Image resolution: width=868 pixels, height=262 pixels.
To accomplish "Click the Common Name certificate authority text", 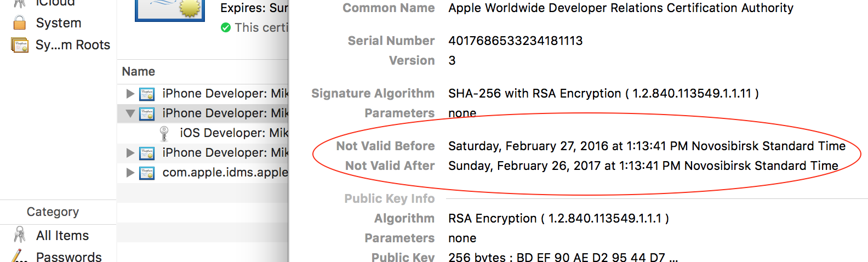I will (x=620, y=8).
